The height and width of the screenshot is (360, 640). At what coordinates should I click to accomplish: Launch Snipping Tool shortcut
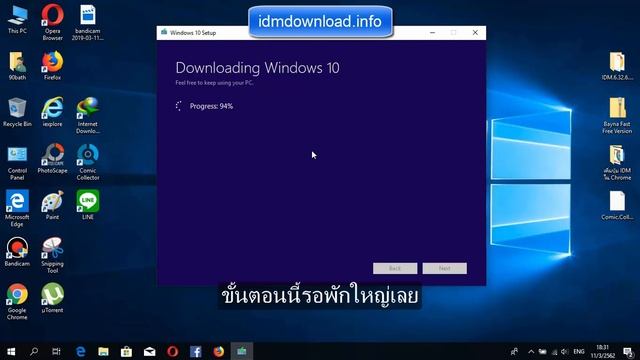(x=52, y=255)
